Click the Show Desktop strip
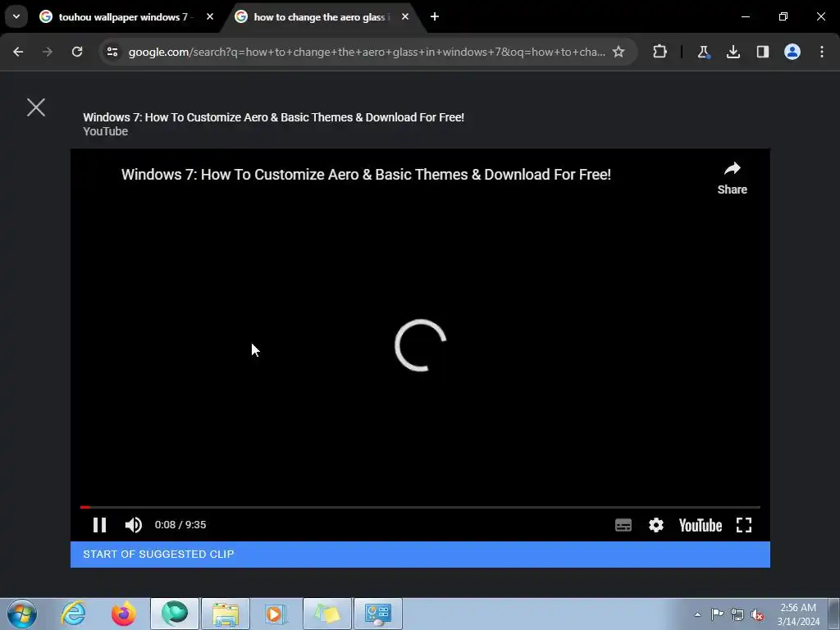 click(834, 614)
